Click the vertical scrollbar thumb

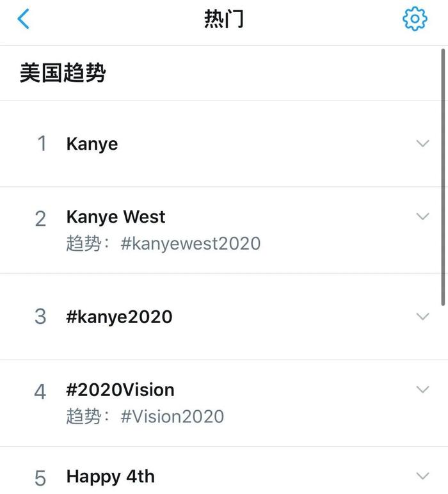pyautogui.click(x=443, y=177)
